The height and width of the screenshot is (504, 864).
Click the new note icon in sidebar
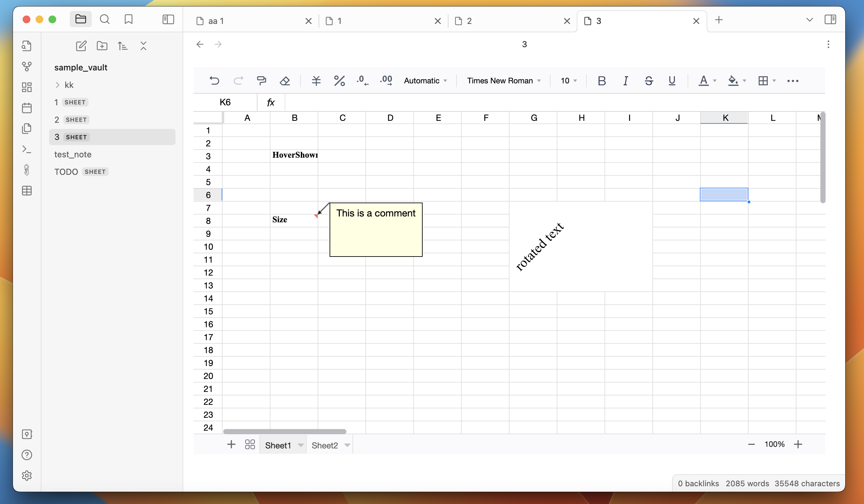81,46
